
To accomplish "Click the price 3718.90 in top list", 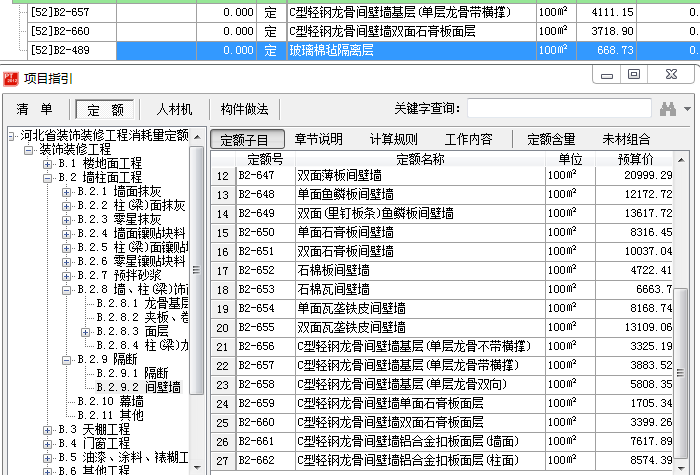I will 612,31.
